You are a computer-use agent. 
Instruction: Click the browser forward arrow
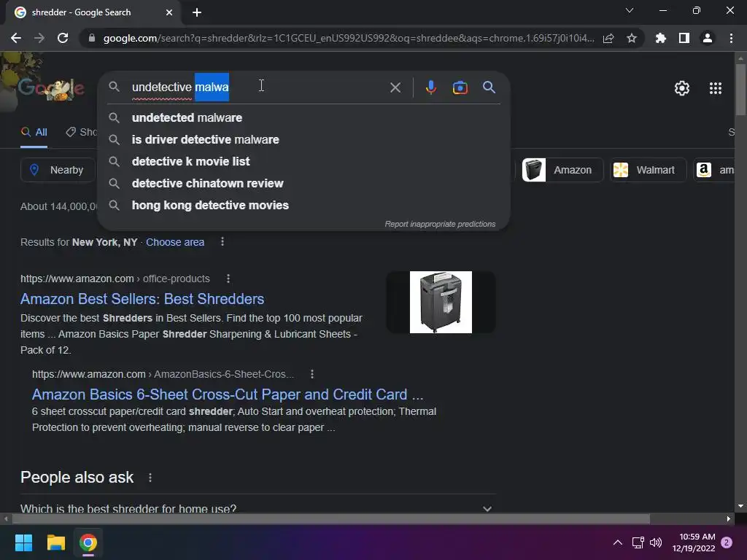(x=39, y=38)
